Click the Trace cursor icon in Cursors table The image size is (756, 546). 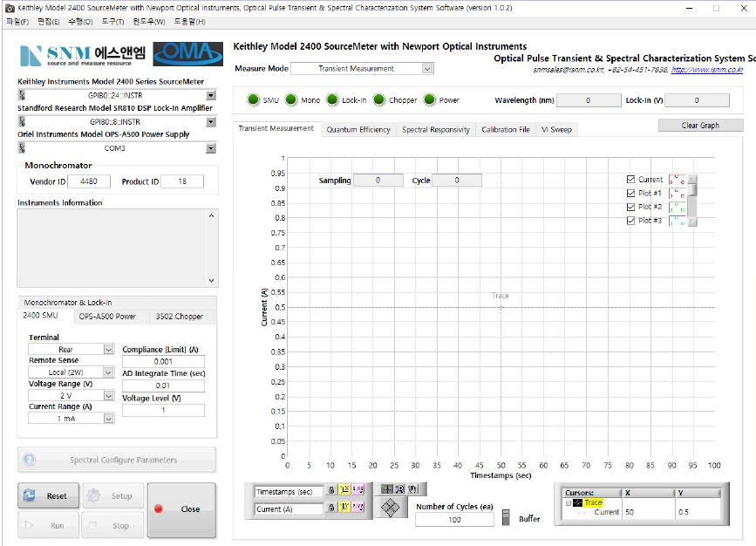pyautogui.click(x=577, y=502)
